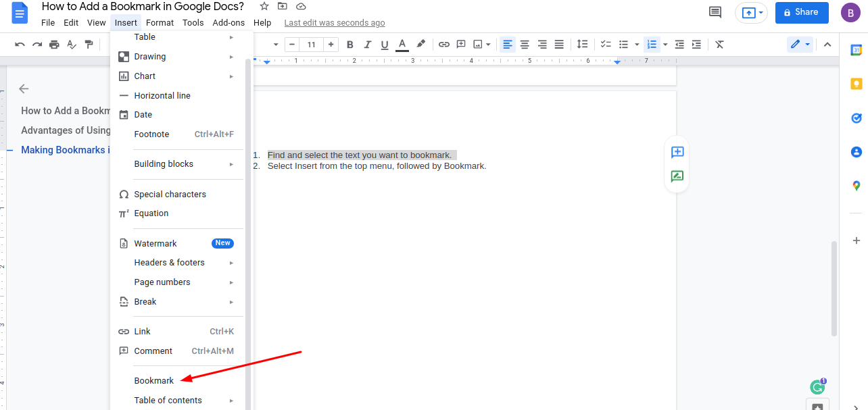Insert a link from the toolbar
Screen dimensions: 868x410
pos(444,45)
